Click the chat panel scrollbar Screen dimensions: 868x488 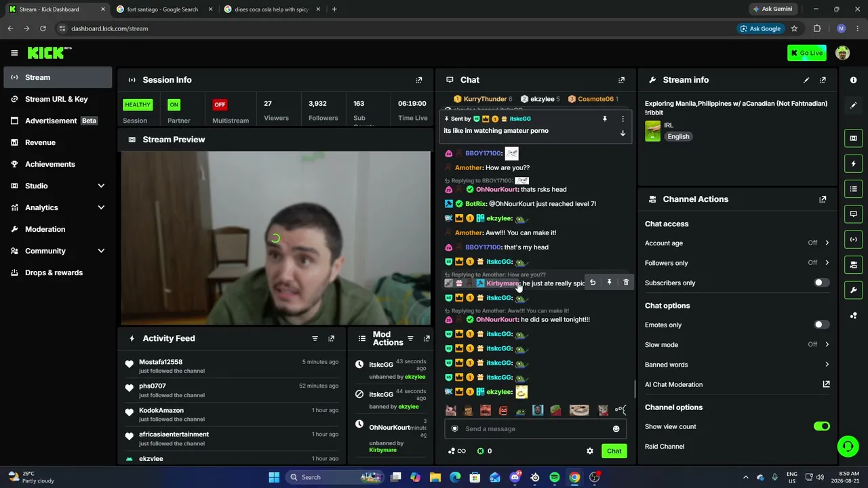tap(635, 389)
